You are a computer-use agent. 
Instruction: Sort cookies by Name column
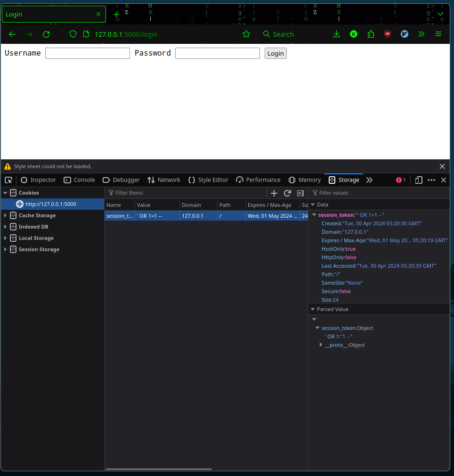[x=120, y=205]
